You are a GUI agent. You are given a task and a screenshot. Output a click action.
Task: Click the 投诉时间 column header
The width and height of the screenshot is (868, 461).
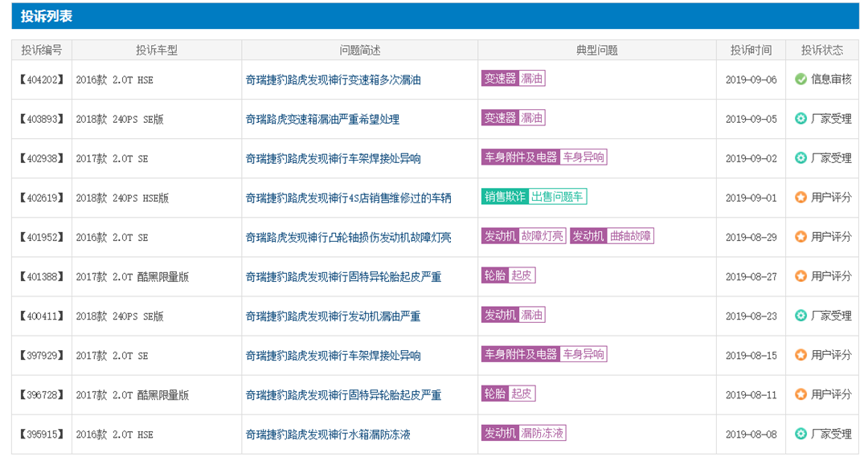coord(751,50)
